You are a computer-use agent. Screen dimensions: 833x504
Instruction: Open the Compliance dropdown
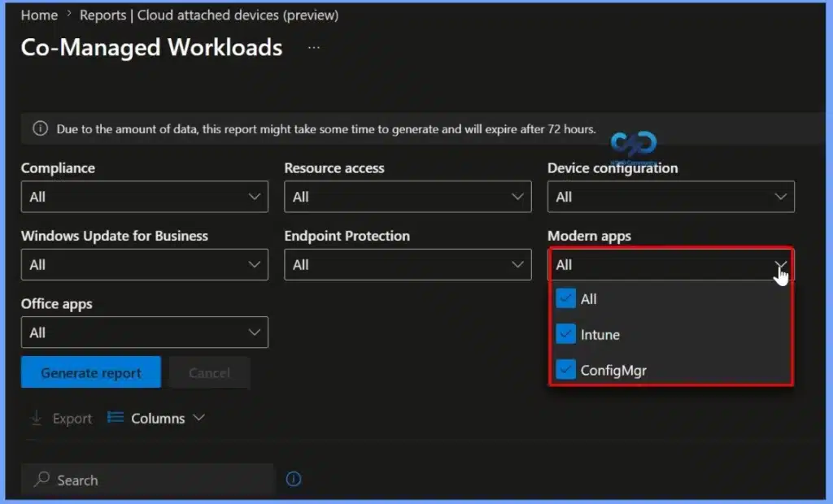[x=145, y=197]
